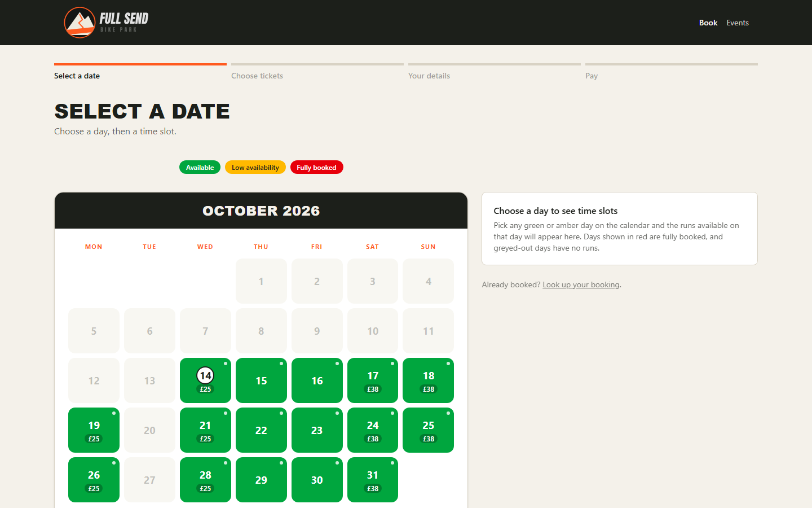Click the SELECT A DATE page heading
The image size is (812, 508).
142,111
